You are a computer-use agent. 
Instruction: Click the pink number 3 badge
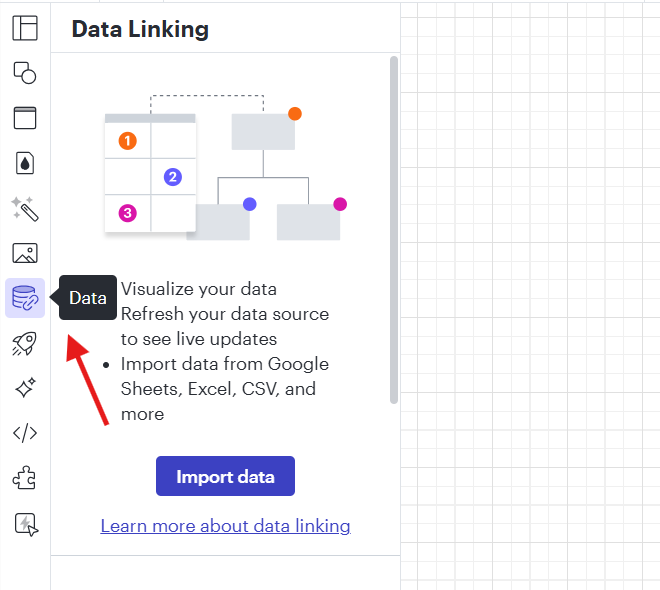[128, 213]
